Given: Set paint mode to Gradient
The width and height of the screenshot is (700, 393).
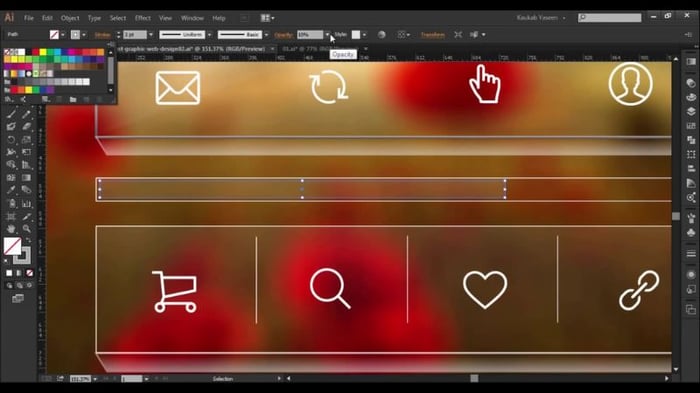Looking at the screenshot, I should (x=19, y=273).
